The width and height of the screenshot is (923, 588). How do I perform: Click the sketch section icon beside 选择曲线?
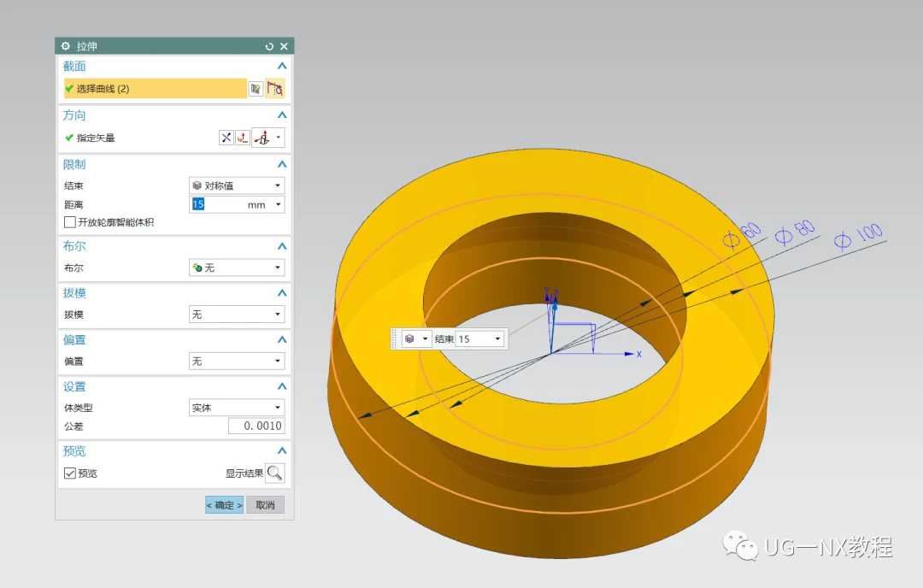coord(256,89)
